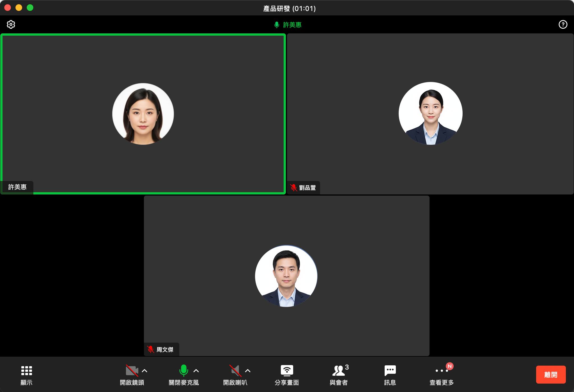
Task: Enable speaker with 開啟喇叭
Action: (235, 371)
